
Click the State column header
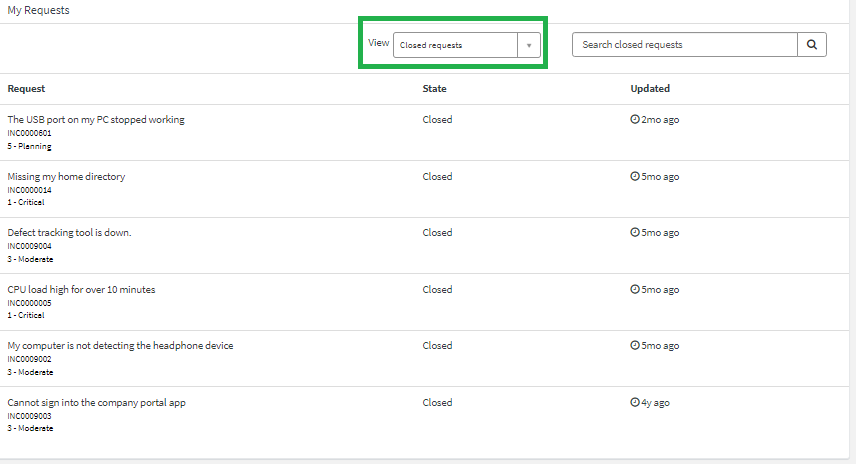point(435,88)
